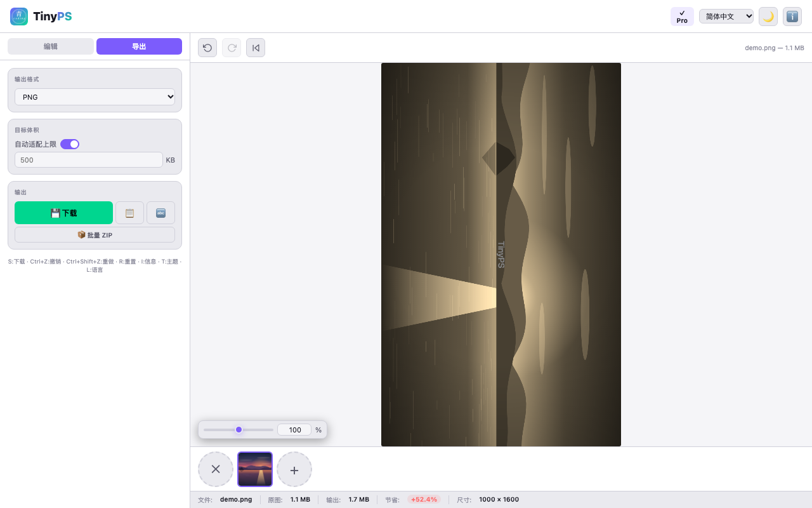Toggle dark theme with moon icon
Viewport: 812px width, 508px height.
click(768, 17)
